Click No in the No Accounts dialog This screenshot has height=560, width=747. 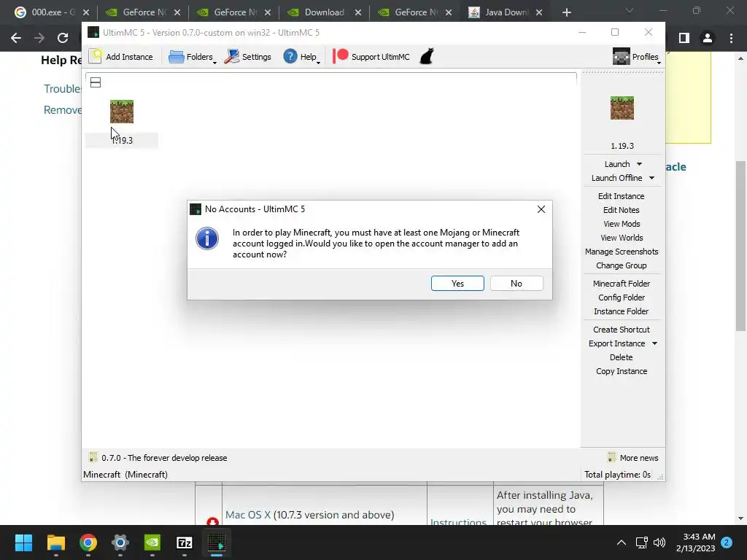tap(516, 284)
